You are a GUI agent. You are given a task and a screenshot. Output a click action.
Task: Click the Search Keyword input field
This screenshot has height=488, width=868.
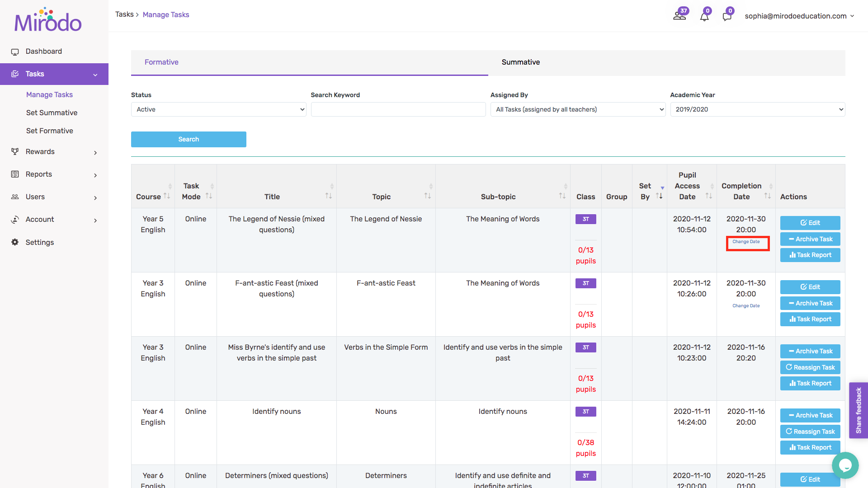398,109
